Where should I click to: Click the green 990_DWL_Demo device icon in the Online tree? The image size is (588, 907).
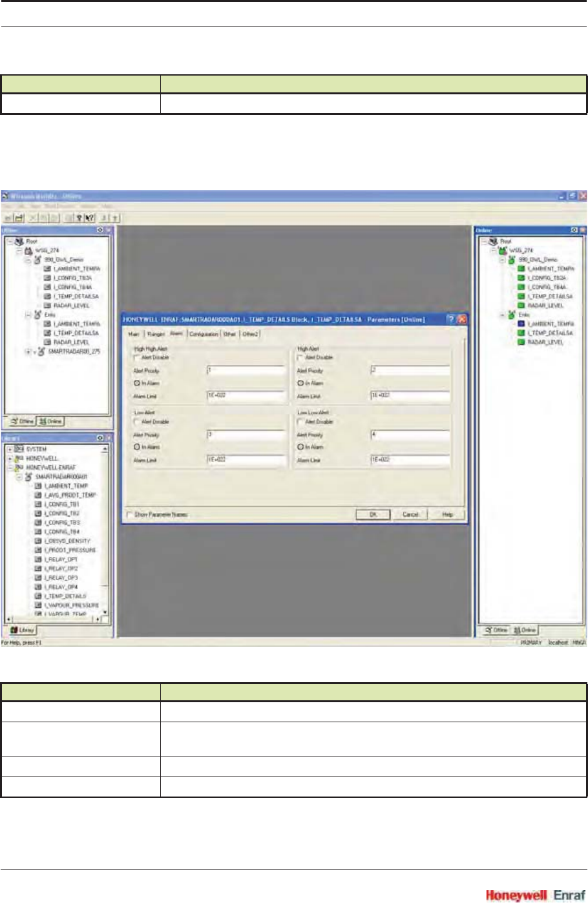coord(512,259)
